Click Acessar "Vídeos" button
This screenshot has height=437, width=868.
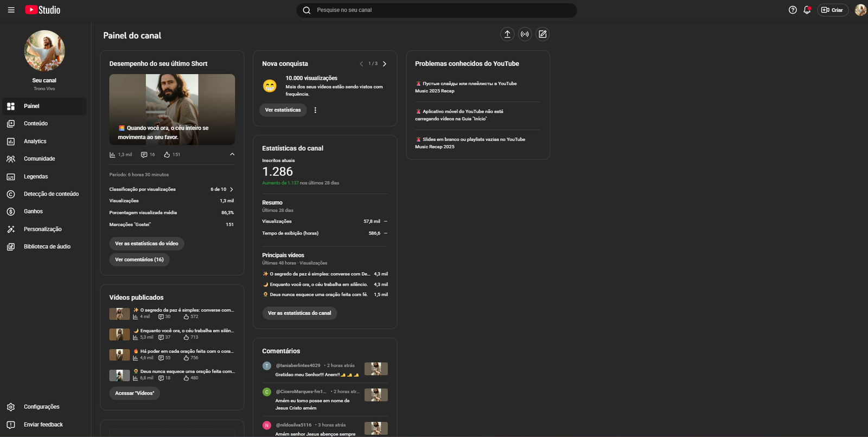point(135,393)
